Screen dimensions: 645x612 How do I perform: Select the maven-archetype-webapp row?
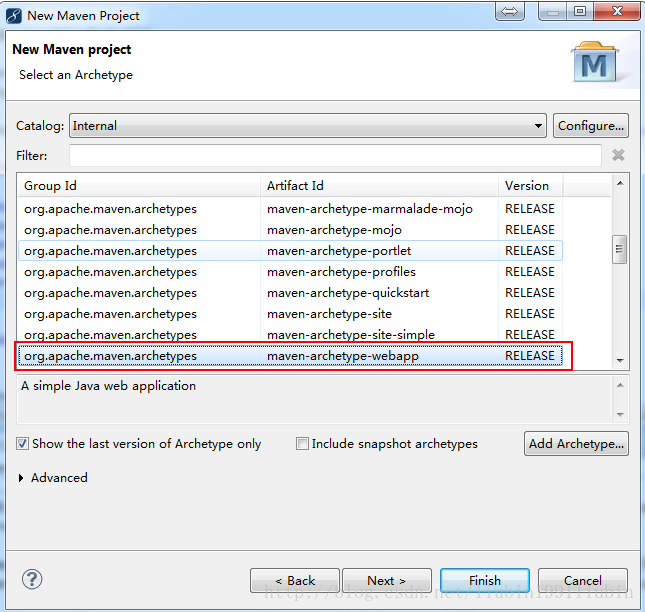pyautogui.click(x=290, y=356)
